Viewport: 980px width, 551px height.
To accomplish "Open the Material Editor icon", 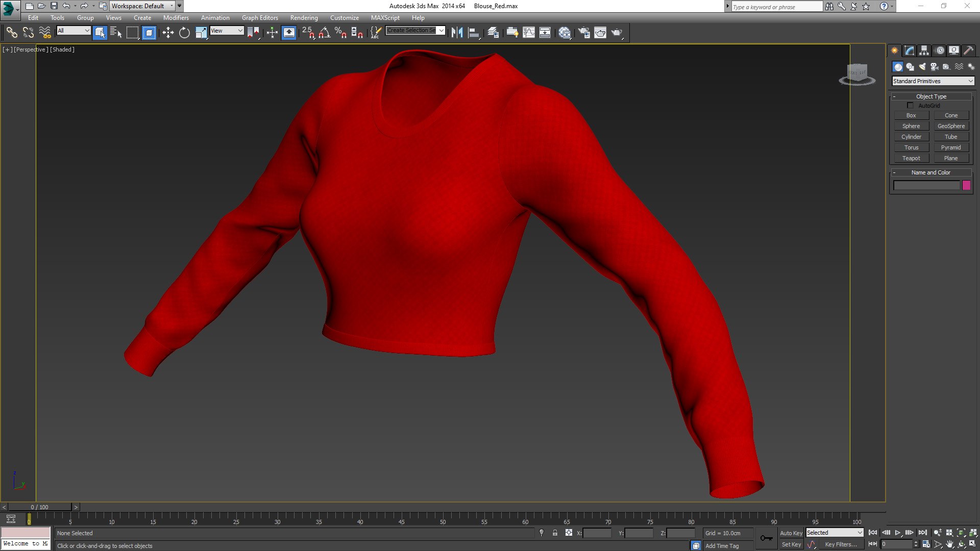I will click(x=564, y=33).
